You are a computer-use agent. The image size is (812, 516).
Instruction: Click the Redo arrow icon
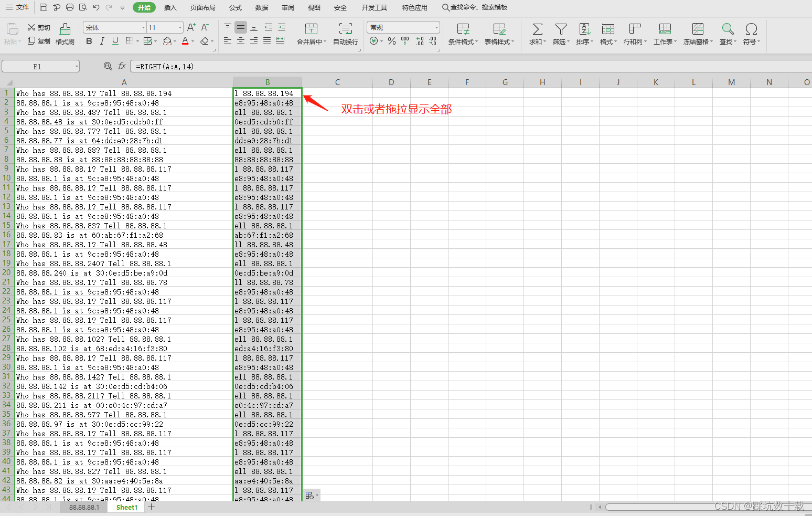click(x=109, y=7)
